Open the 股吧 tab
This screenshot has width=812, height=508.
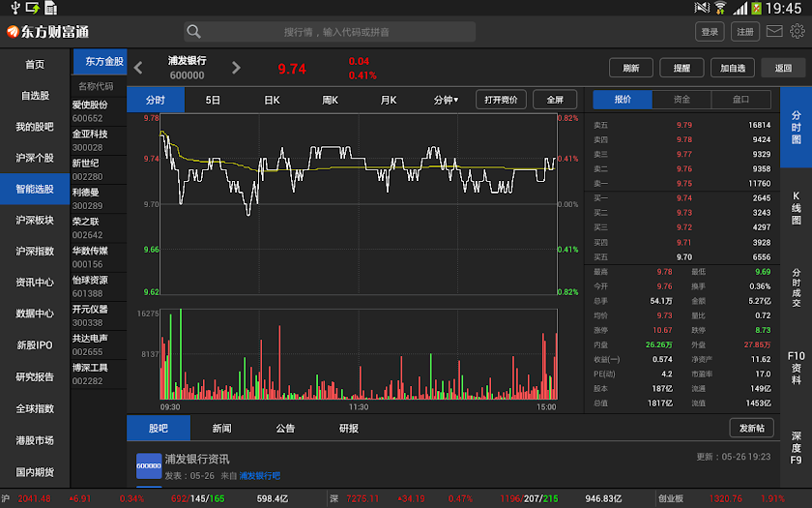159,428
